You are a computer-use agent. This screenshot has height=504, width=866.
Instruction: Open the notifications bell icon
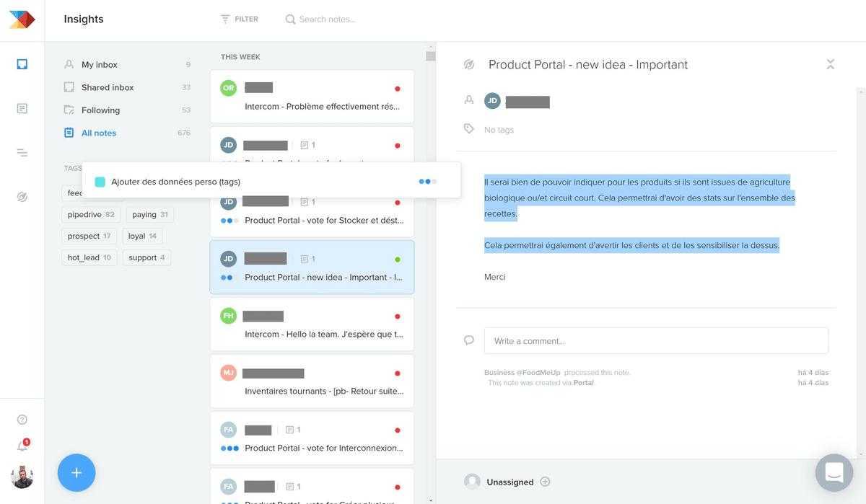[22, 445]
